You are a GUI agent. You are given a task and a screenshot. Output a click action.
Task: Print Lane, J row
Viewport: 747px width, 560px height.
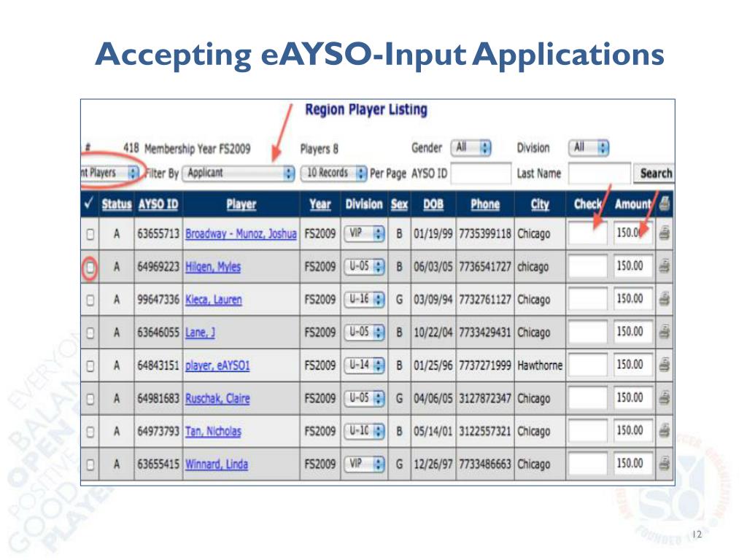[x=665, y=332]
